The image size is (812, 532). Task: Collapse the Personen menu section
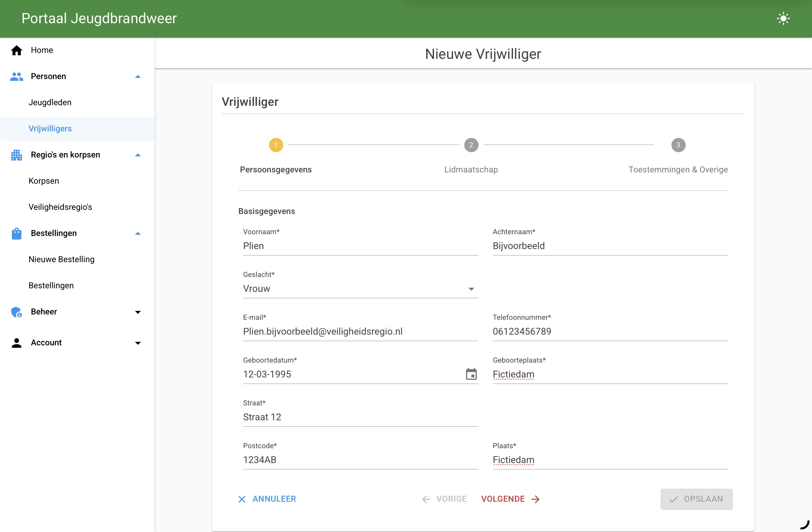tap(138, 76)
